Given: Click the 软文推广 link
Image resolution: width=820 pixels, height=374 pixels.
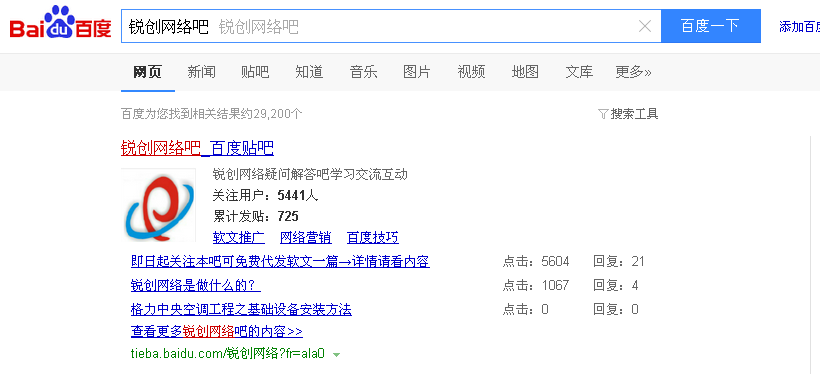Looking at the screenshot, I should (x=239, y=237).
